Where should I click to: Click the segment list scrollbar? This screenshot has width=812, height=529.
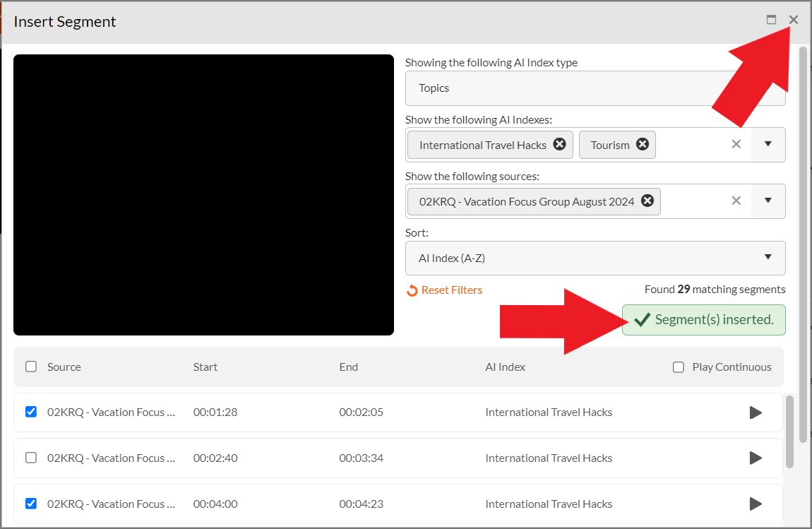(789, 432)
